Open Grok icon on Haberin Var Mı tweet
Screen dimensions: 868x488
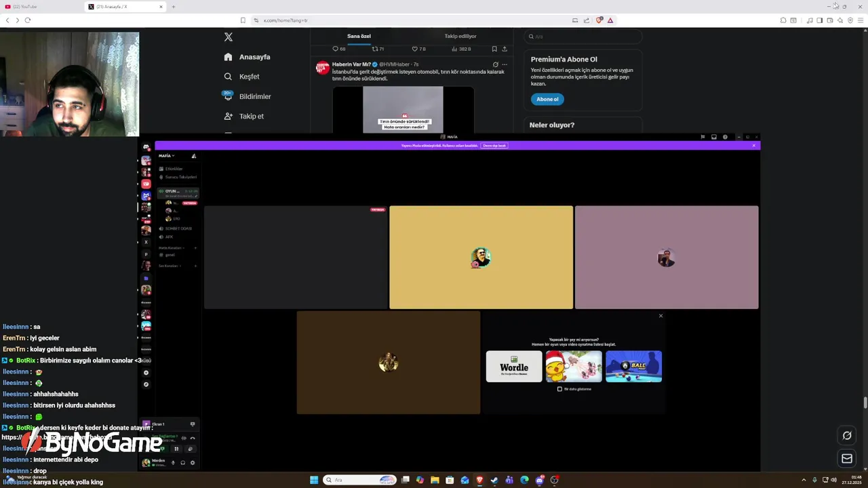coord(495,64)
